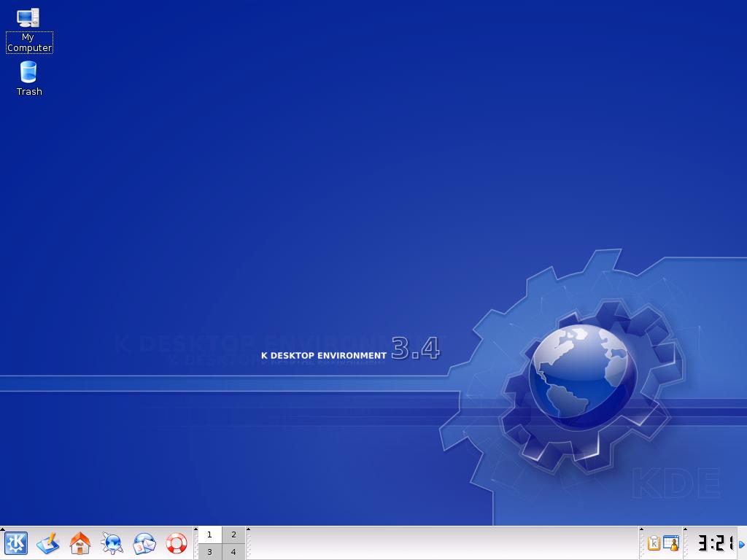Click the empty taskbar area in panel

444,543
